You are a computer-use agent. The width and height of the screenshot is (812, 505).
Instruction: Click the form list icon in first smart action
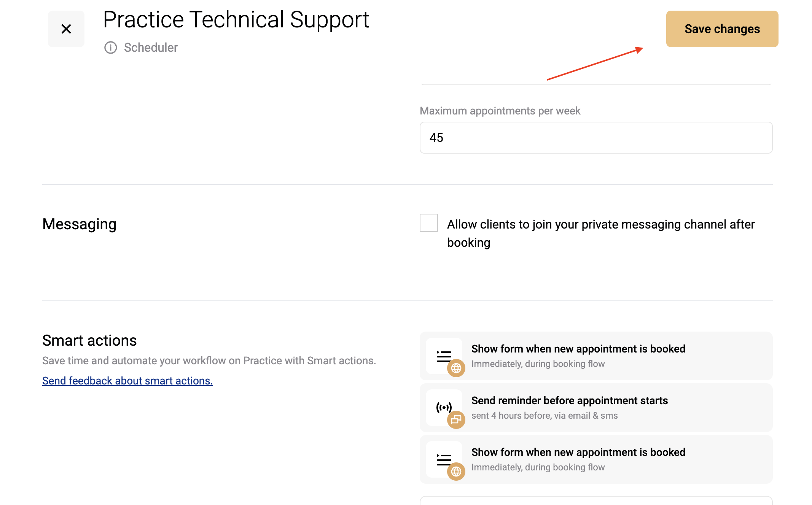tap(444, 356)
